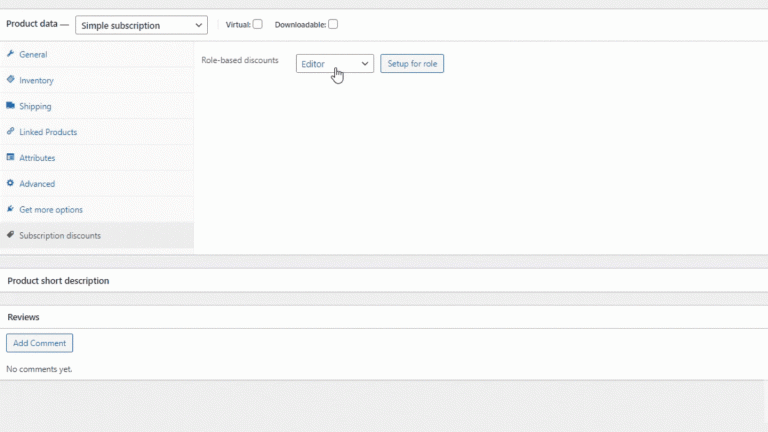
Task: Open the Simple subscription product type dropdown
Action: tap(142, 25)
